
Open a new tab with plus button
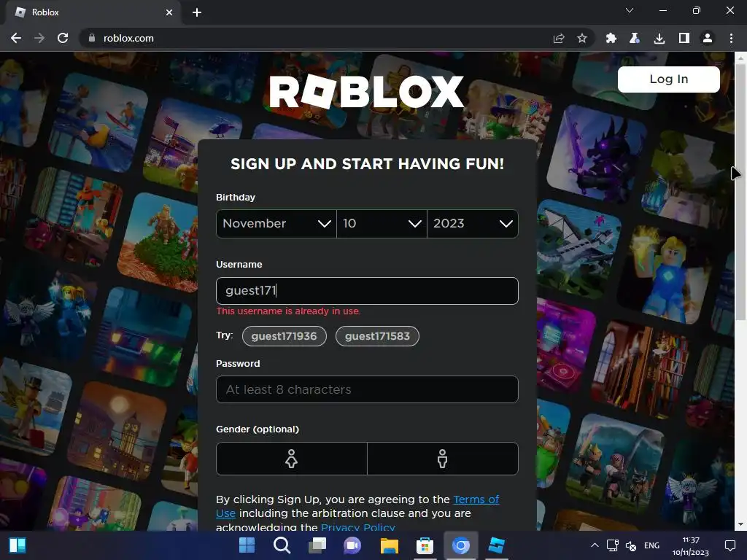[197, 12]
